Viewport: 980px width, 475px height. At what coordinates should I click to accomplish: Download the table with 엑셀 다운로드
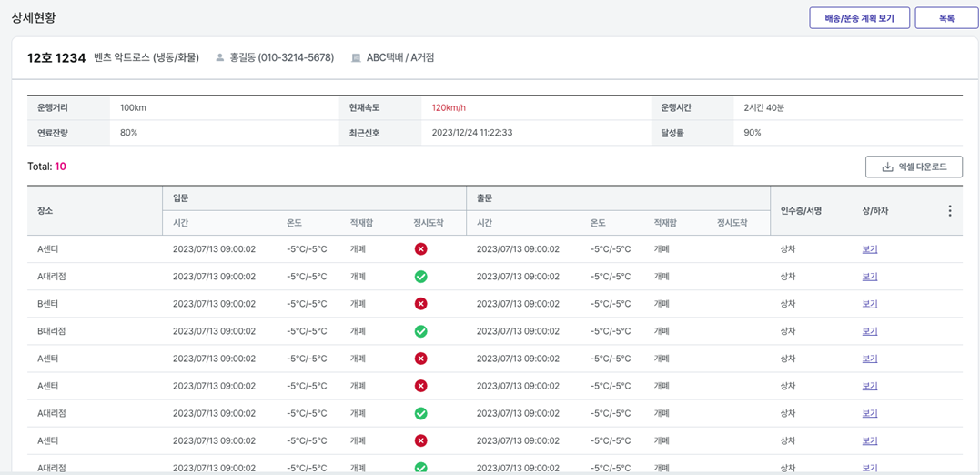[914, 167]
